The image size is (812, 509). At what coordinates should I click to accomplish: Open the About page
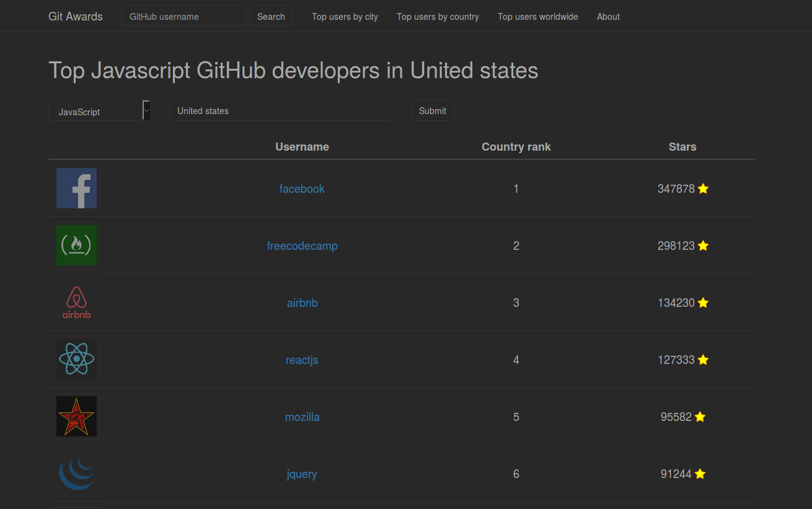[x=608, y=17]
